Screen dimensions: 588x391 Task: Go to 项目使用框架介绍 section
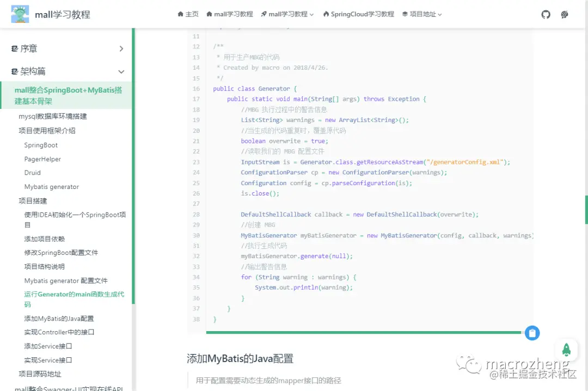tap(47, 131)
